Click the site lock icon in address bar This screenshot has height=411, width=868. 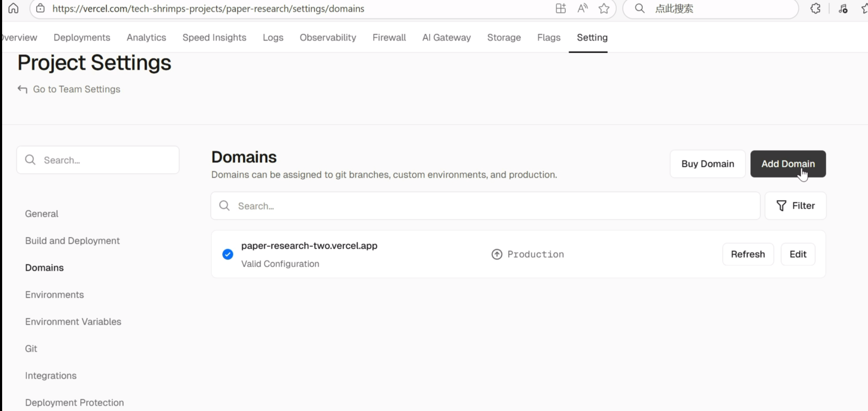[x=41, y=8]
